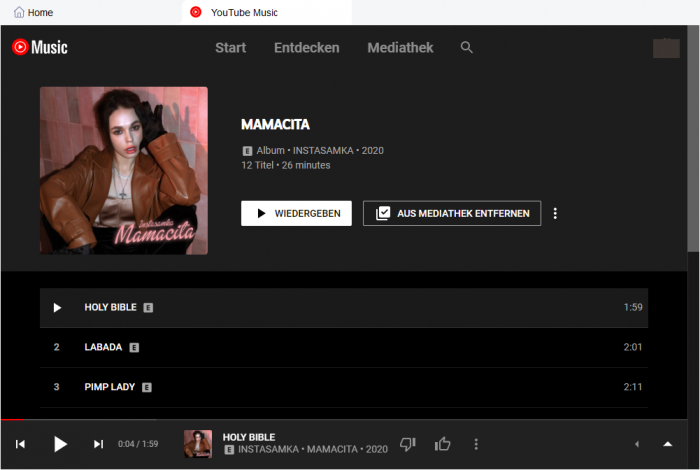Screen dimensions: 700x470
Task: Open the Entdecken section
Action: [307, 48]
